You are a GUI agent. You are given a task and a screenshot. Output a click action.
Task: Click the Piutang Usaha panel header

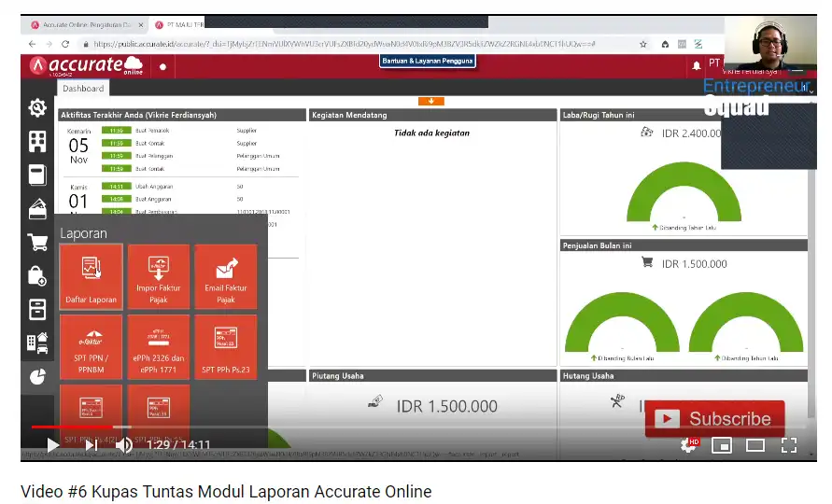pyautogui.click(x=432, y=376)
